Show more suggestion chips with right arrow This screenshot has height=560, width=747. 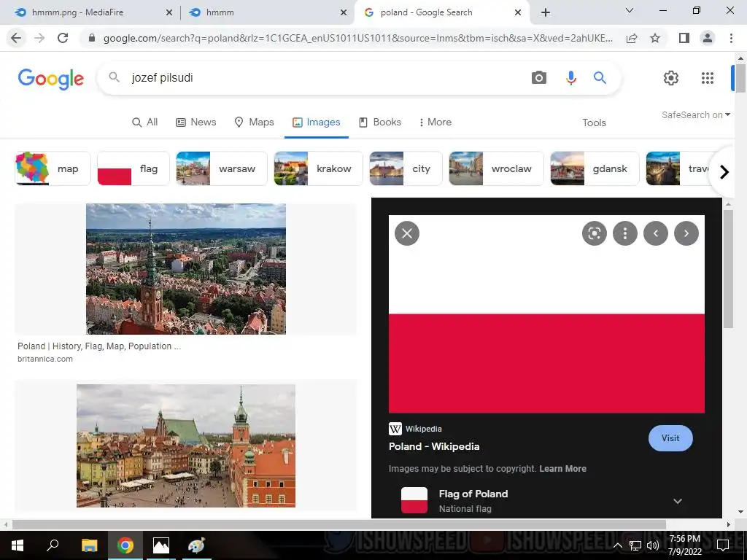[724, 171]
